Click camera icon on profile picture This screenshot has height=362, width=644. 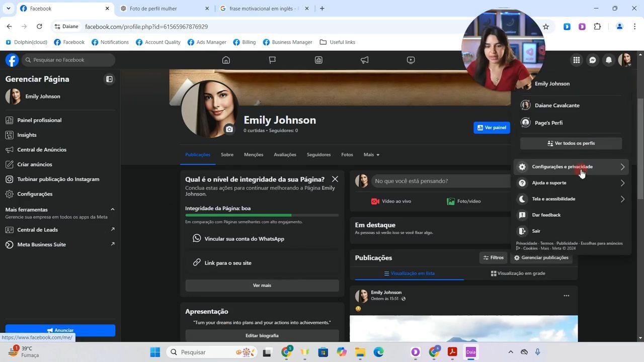pos(229,129)
